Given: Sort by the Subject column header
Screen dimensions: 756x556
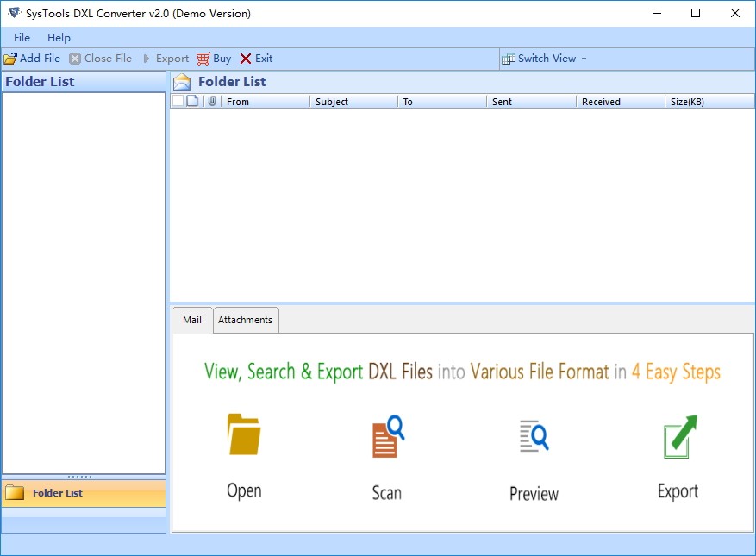Looking at the screenshot, I should pos(353,101).
